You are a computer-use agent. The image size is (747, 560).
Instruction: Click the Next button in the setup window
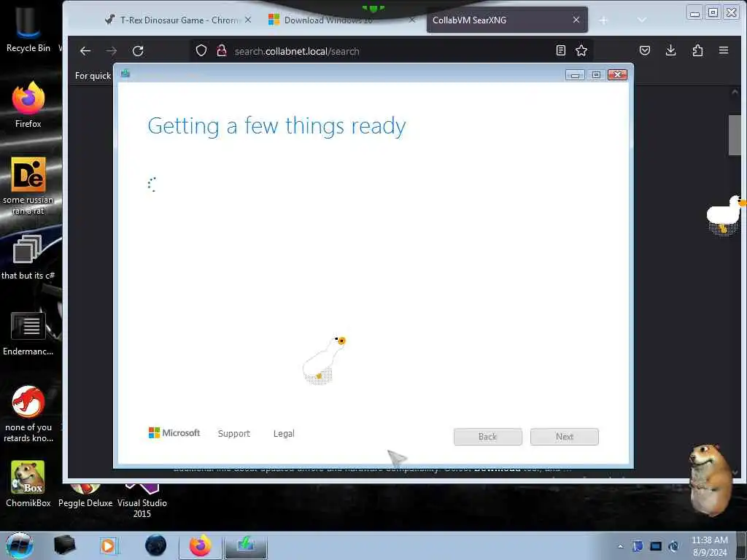pos(565,437)
